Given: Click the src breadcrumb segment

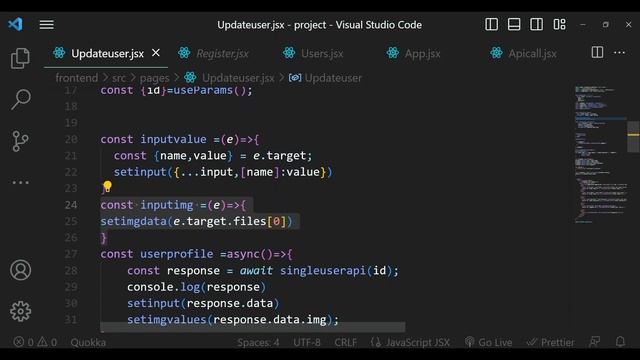Looking at the screenshot, I should tap(119, 78).
